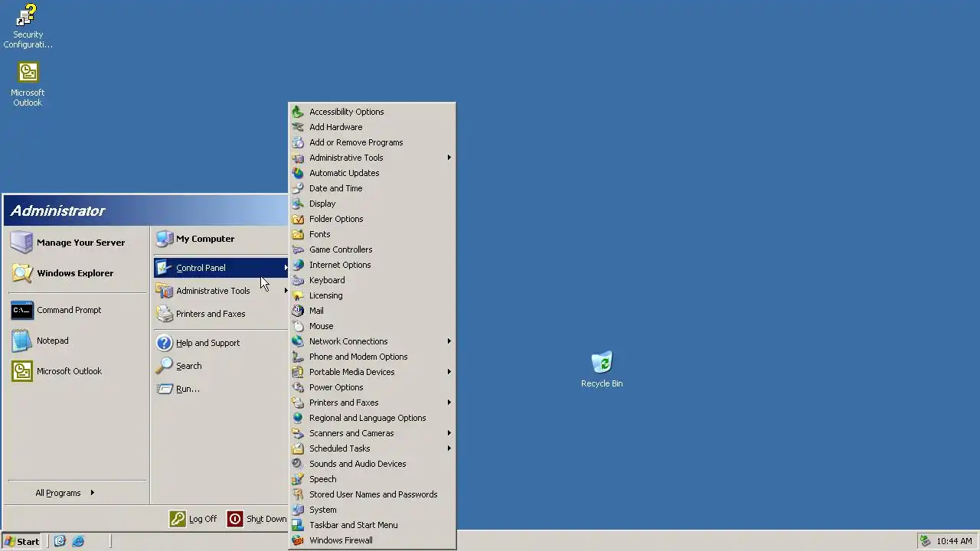Expand Scanners and Cameras submenu arrow
This screenshot has height=551, width=980.
point(449,433)
